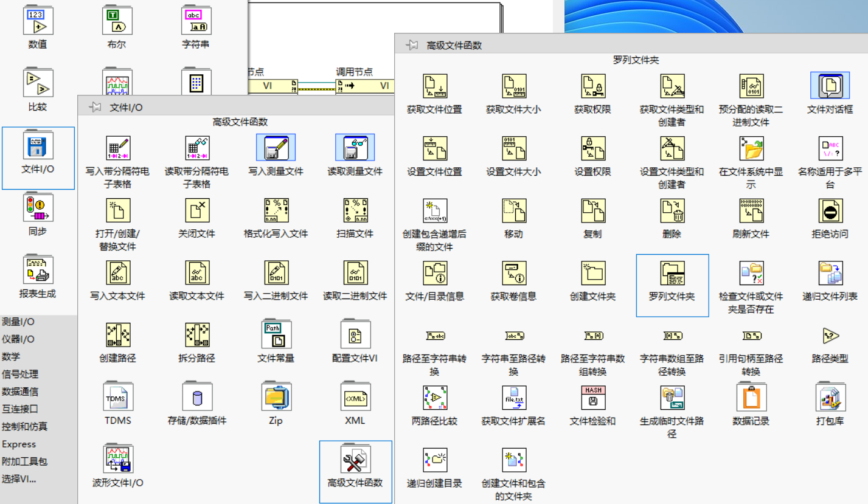Pick the 拆分路径 function
The width and height of the screenshot is (868, 504).
click(x=197, y=335)
